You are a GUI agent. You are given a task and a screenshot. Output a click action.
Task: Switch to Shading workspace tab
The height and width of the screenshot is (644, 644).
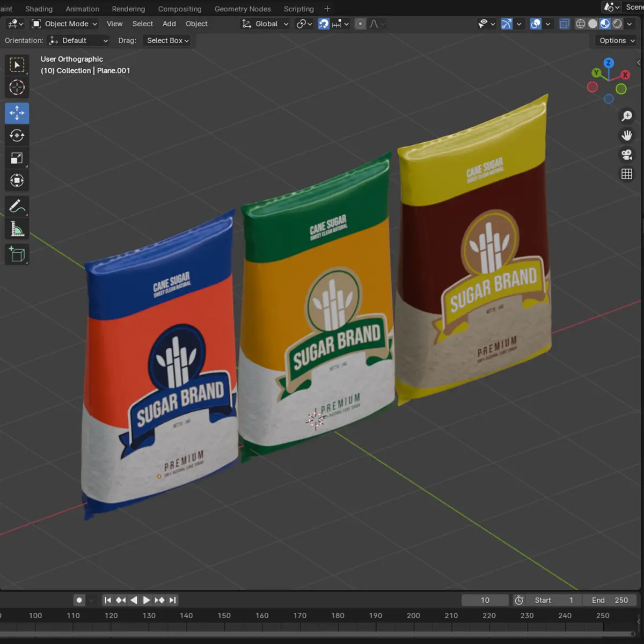point(39,9)
